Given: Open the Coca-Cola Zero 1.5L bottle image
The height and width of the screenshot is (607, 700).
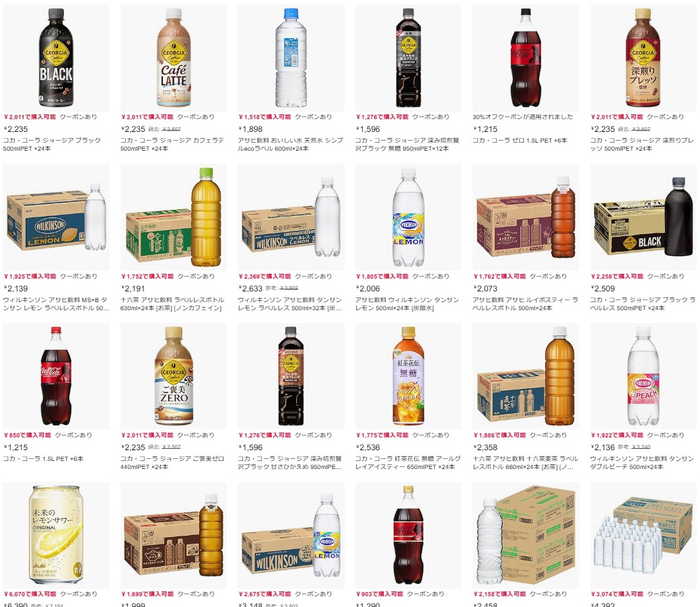Looking at the screenshot, I should [526, 58].
